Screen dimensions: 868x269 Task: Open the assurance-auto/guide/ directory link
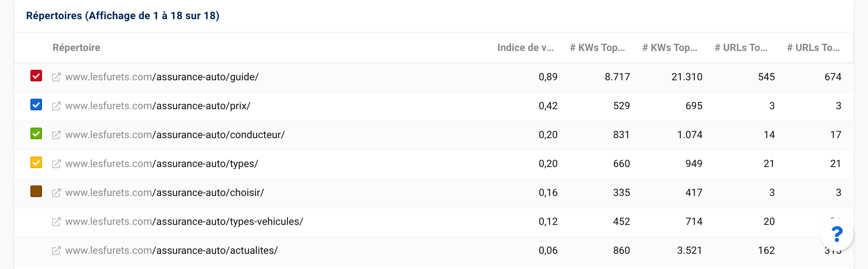162,77
